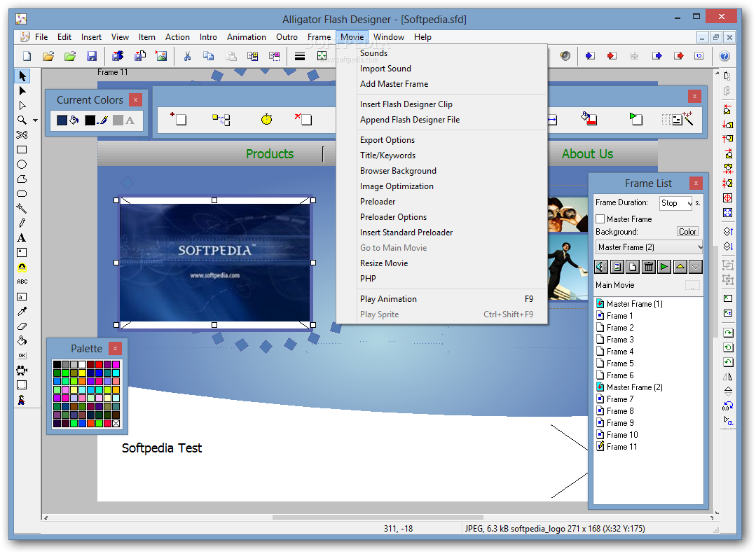756x554 pixels.
Task: Open the Animation menu
Action: 247,37
